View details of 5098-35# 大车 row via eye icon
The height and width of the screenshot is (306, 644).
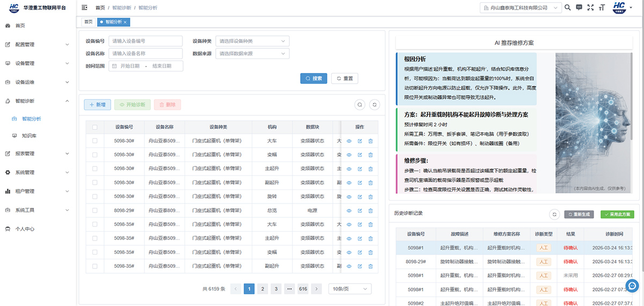pos(349,224)
